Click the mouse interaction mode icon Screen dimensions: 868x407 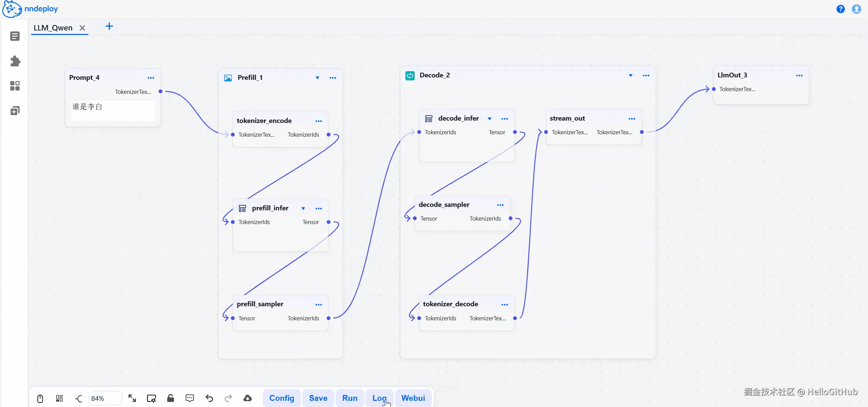click(x=40, y=398)
